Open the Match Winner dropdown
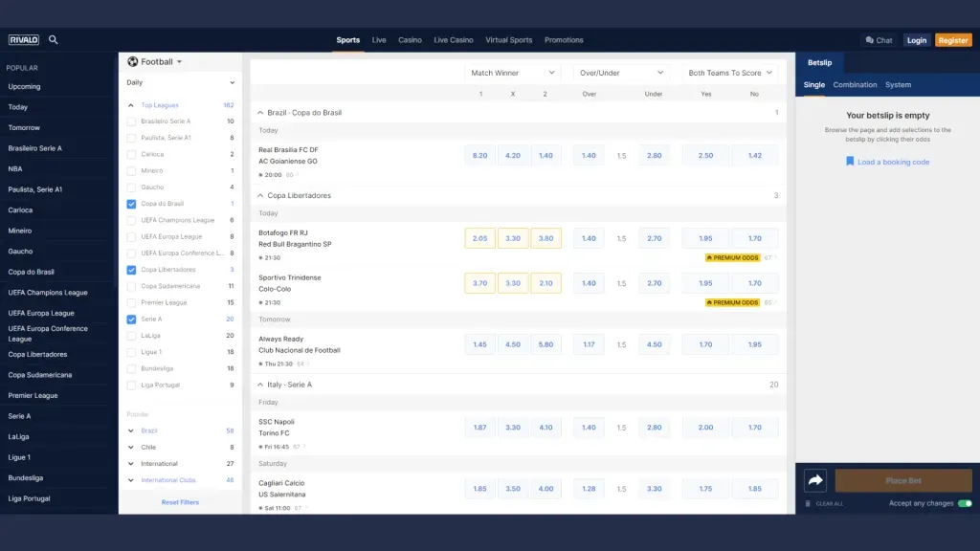 (x=513, y=72)
